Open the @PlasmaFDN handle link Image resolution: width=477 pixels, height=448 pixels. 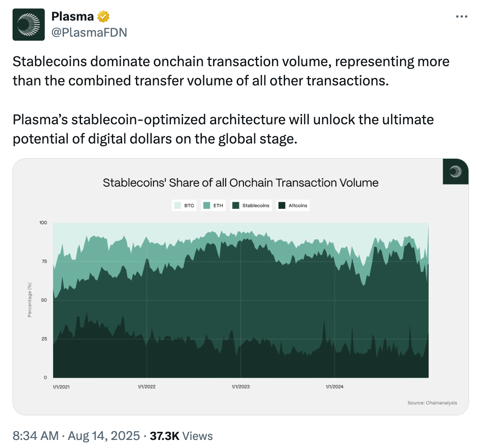pyautogui.click(x=89, y=32)
